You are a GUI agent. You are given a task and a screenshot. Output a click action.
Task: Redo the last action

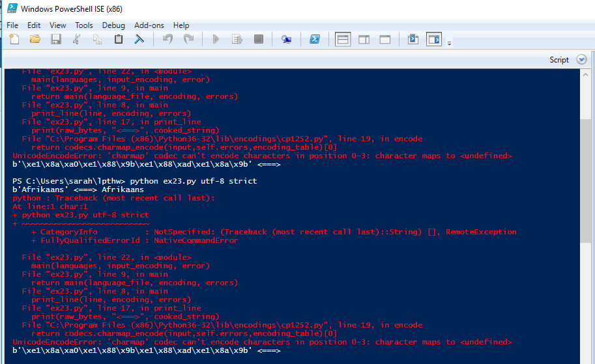188,39
